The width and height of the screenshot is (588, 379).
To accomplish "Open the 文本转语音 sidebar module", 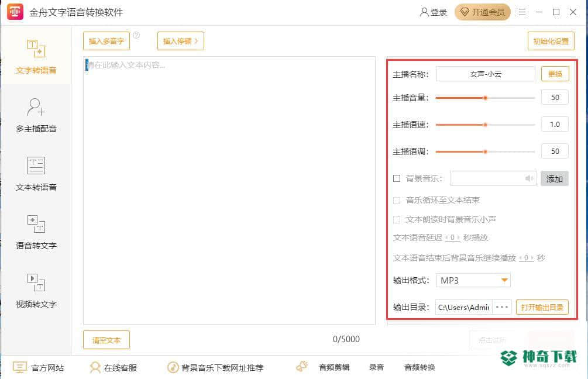I will pyautogui.click(x=36, y=174).
